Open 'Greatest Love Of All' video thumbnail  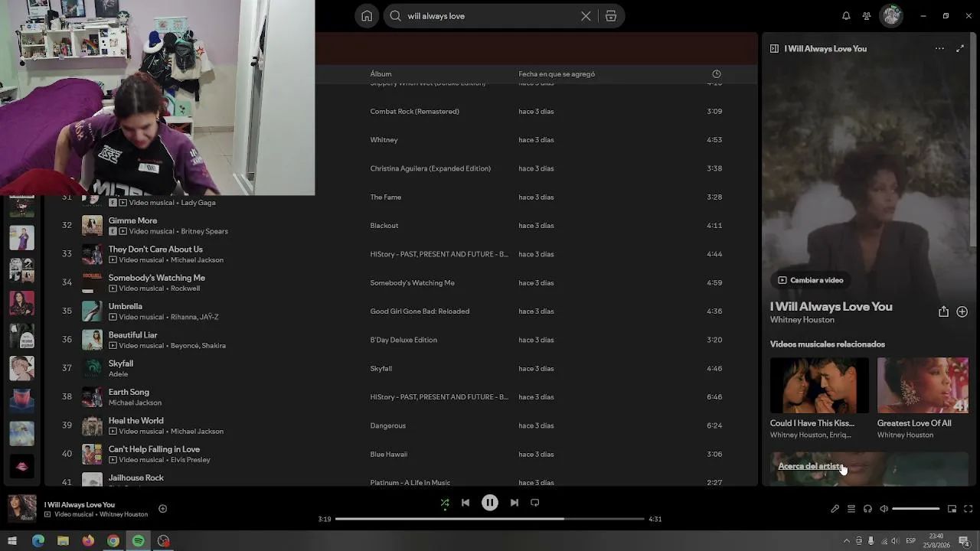923,386
